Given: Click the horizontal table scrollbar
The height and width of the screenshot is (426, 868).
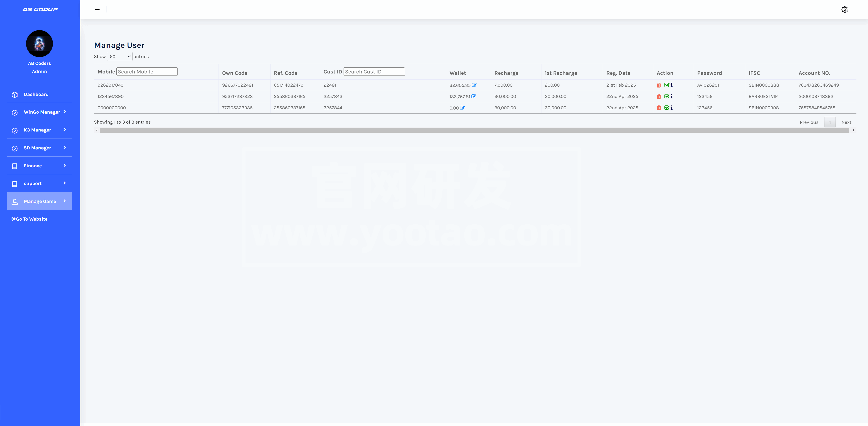Looking at the screenshot, I should tap(474, 130).
